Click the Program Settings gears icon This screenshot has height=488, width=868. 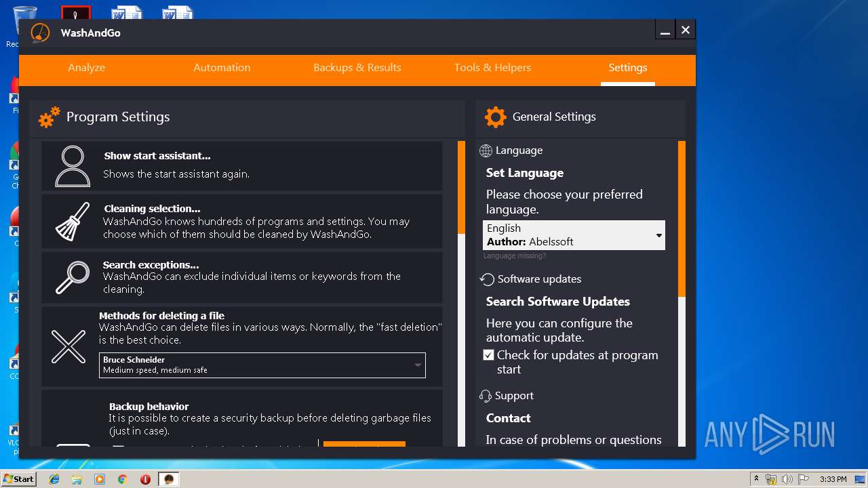(49, 117)
